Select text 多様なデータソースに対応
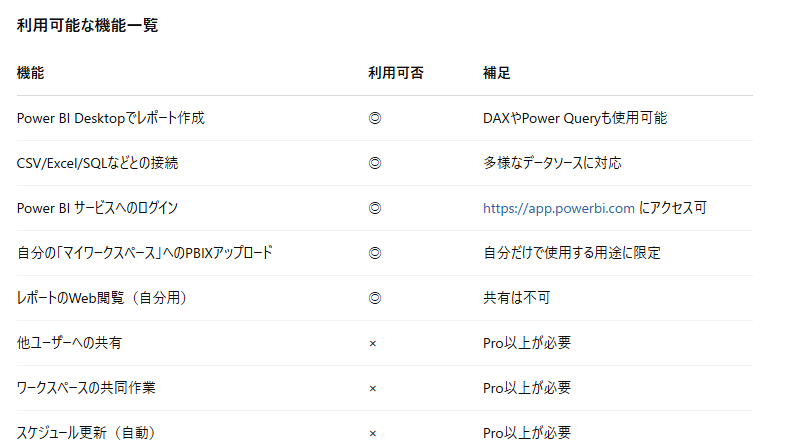Image resolution: width=808 pixels, height=448 pixels. 552,163
